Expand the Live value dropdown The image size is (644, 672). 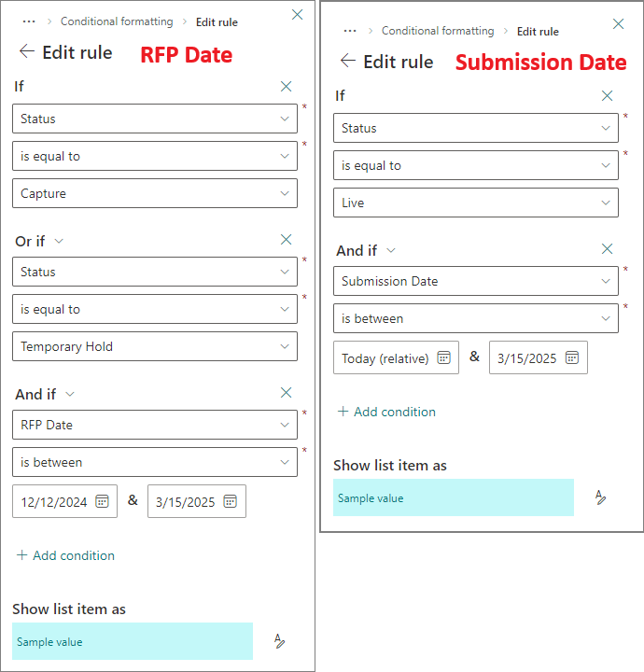(x=476, y=203)
